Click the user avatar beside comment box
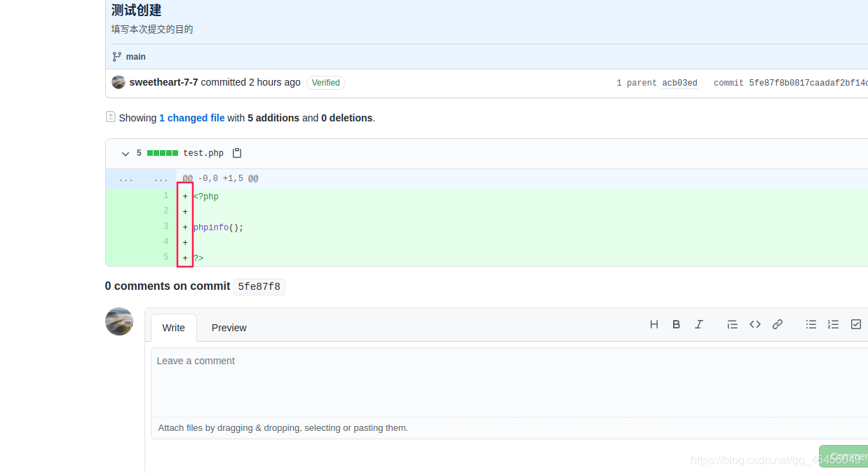The height and width of the screenshot is (473, 868). [119, 321]
